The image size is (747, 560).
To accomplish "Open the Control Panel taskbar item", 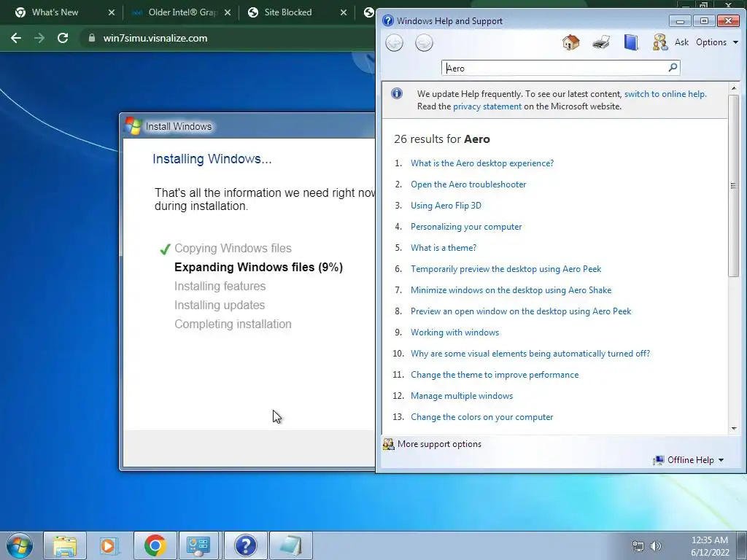I will (198, 545).
